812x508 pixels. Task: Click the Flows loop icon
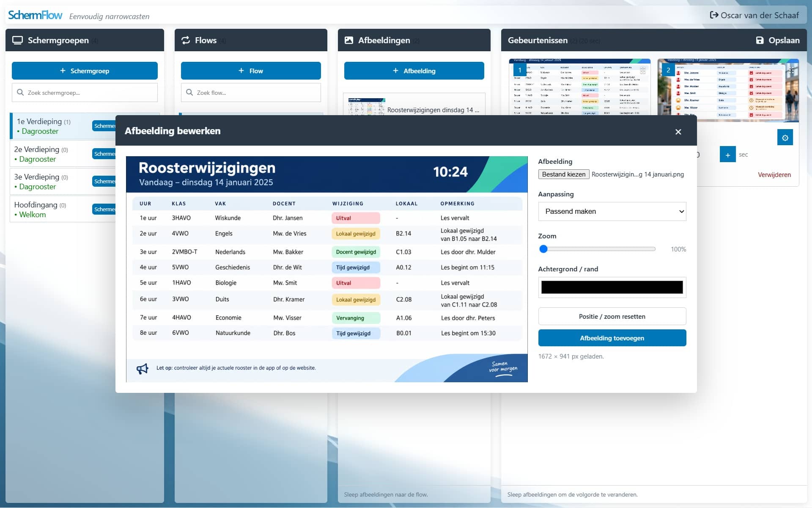[186, 40]
